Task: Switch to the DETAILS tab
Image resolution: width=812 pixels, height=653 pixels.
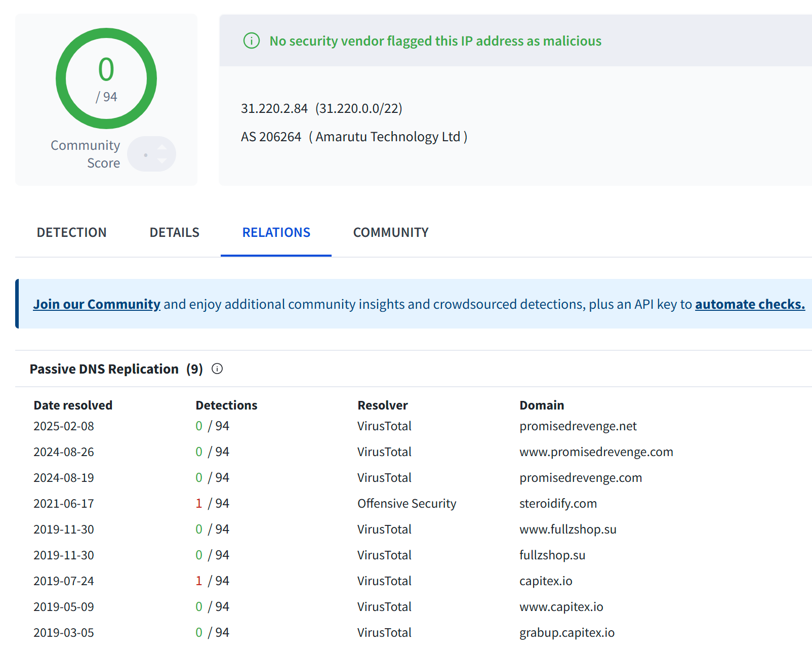Action: coord(175,232)
